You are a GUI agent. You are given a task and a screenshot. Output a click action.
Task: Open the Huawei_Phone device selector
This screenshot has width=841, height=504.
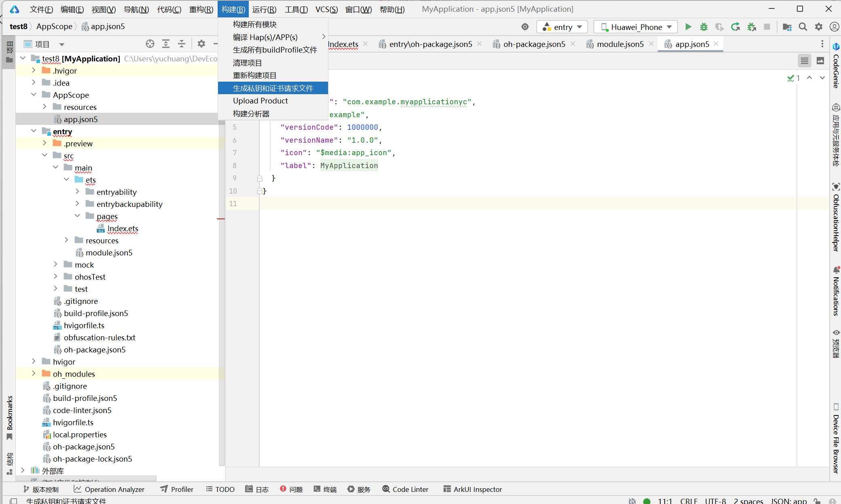pos(635,27)
